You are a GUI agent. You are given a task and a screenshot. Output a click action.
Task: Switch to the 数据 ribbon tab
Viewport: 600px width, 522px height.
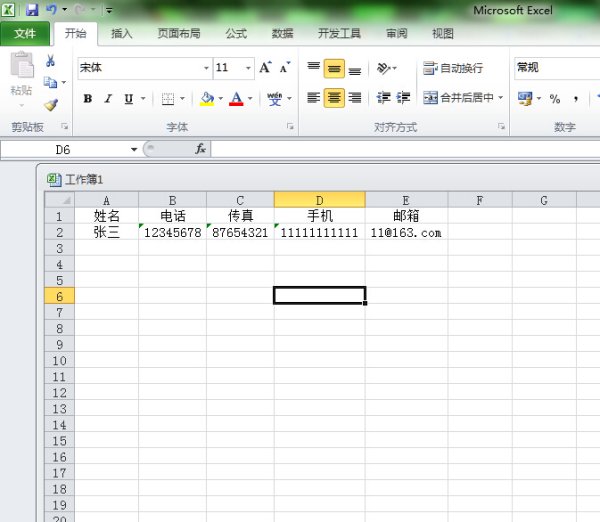[x=282, y=34]
